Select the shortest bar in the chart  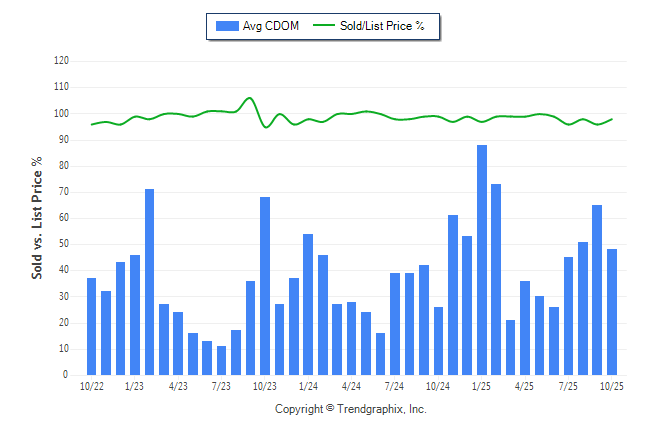[x=222, y=360]
